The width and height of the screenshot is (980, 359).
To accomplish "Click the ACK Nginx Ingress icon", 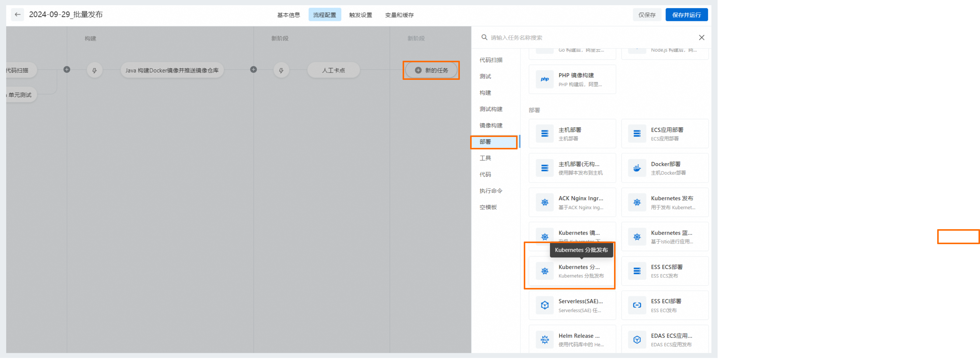I will tap(544, 202).
